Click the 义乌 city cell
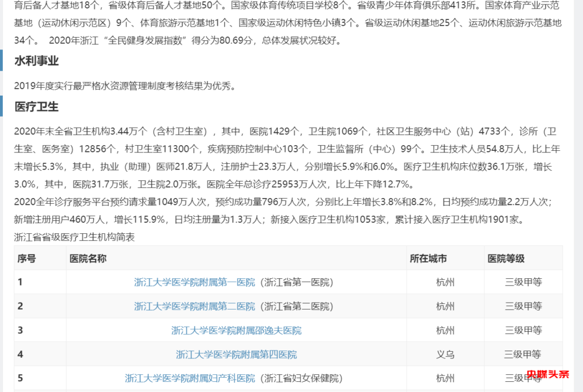The image size is (583, 392). [x=445, y=354]
